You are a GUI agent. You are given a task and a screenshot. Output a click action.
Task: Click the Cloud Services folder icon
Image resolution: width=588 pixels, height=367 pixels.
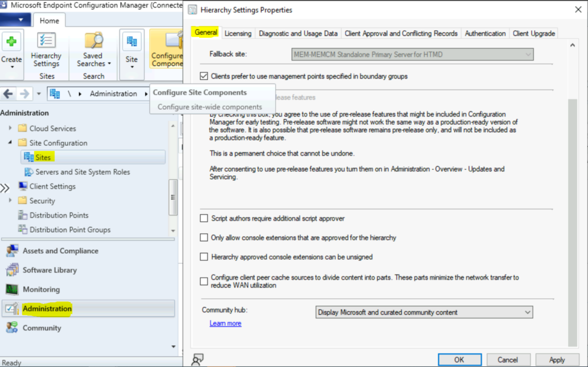pos(22,128)
